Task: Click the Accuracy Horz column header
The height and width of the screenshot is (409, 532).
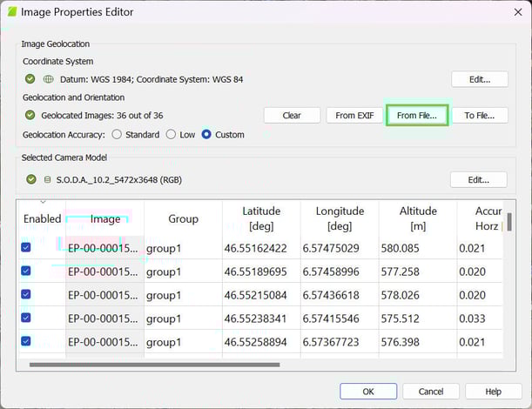Action: tap(480, 218)
